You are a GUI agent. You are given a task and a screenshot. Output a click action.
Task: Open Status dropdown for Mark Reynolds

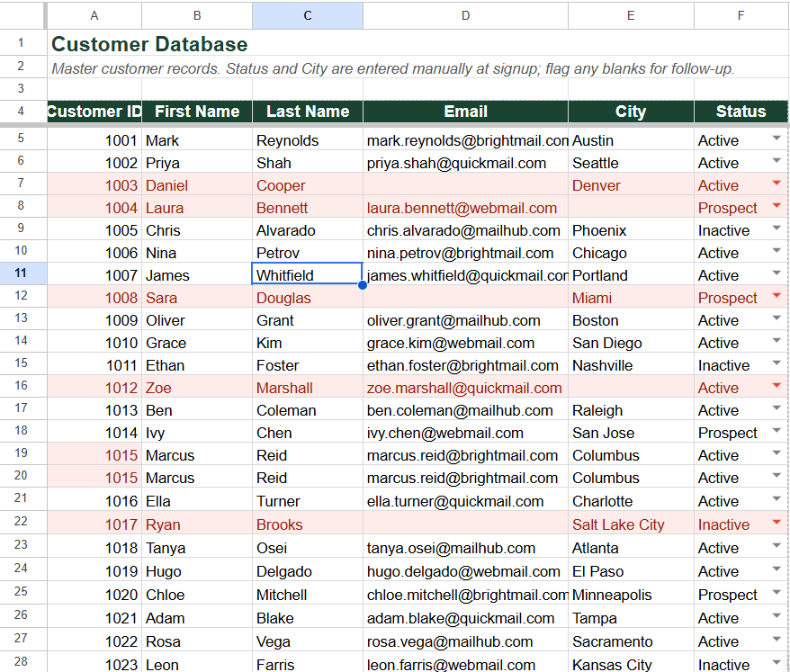coord(777,139)
